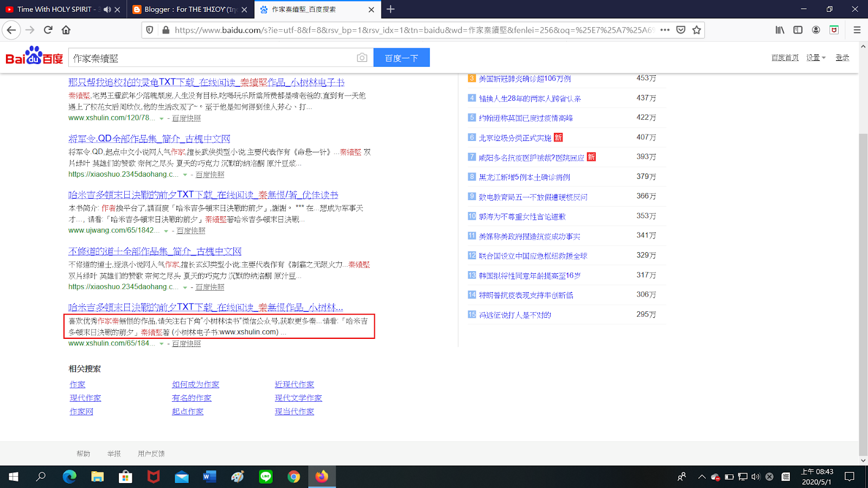Bookmark this page with the star

697,30
